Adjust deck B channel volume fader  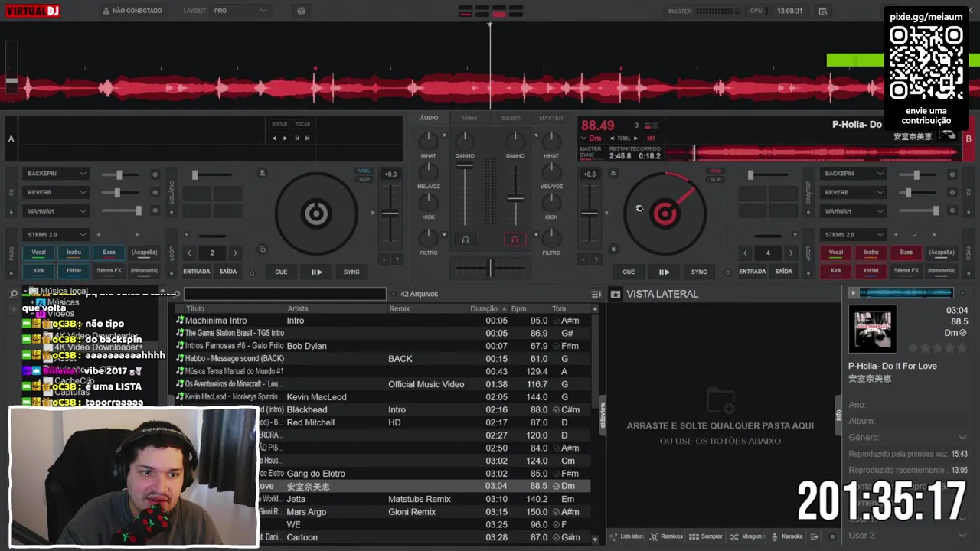click(515, 198)
